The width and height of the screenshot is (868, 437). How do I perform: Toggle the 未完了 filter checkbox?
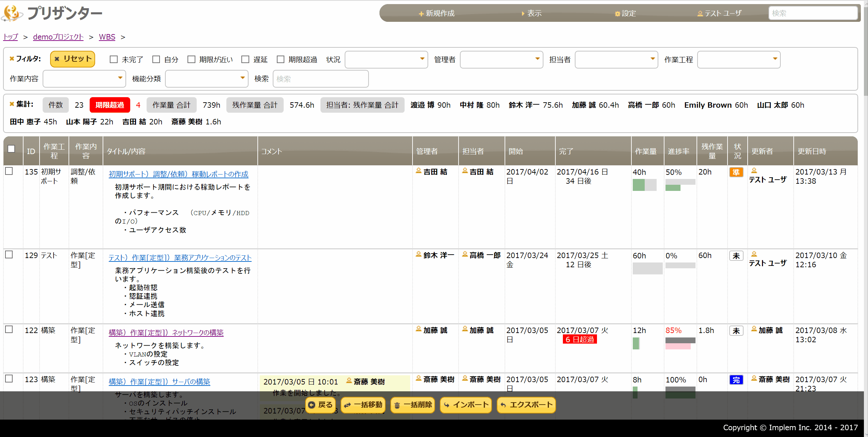pyautogui.click(x=114, y=59)
